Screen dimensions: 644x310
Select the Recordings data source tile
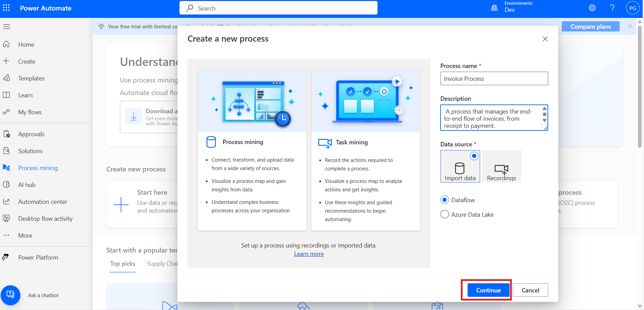click(501, 167)
